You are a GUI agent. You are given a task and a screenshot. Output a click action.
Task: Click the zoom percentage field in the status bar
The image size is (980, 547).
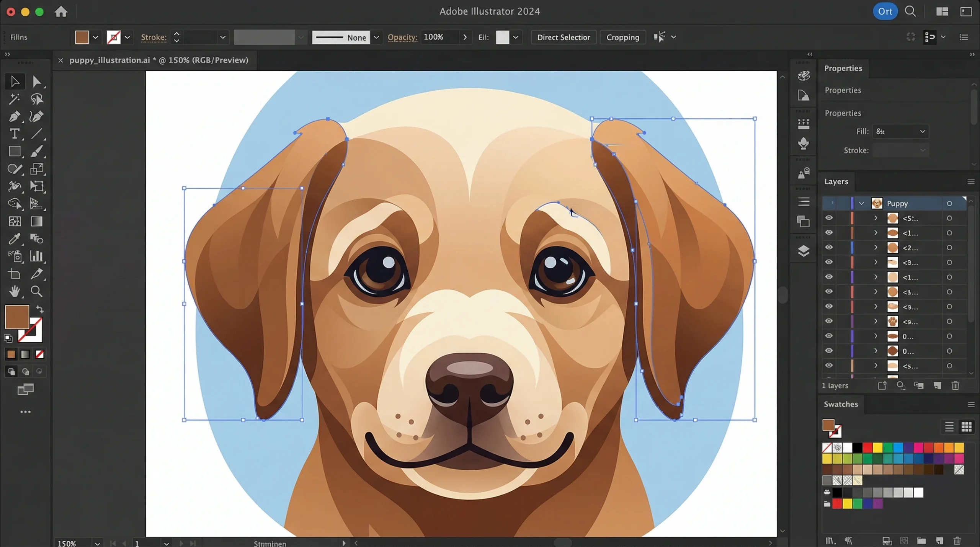67,543
